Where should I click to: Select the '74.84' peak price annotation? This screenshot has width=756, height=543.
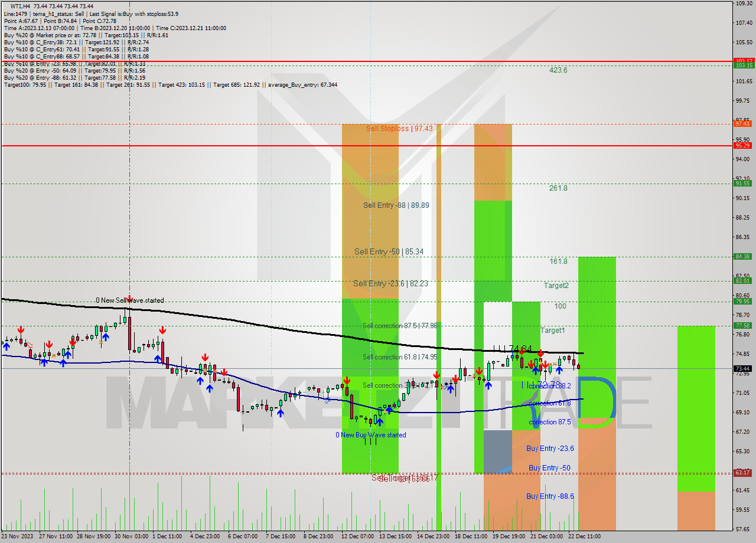pos(520,349)
